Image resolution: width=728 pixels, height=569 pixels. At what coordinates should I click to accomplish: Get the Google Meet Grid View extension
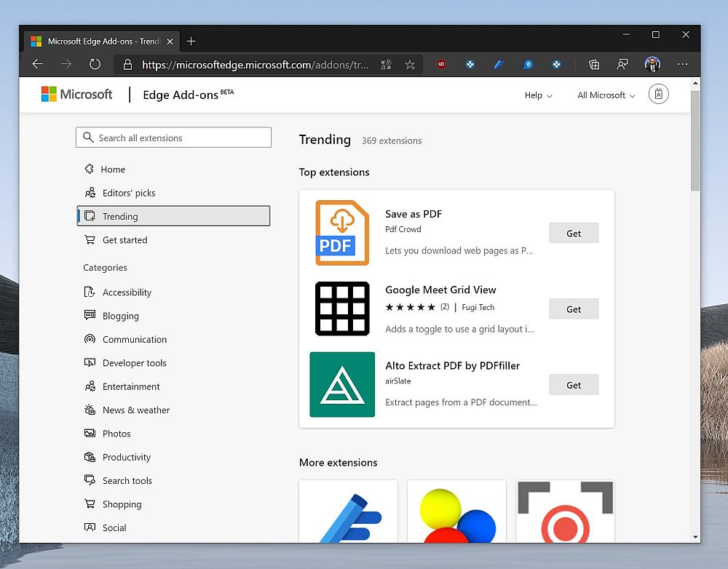point(574,309)
